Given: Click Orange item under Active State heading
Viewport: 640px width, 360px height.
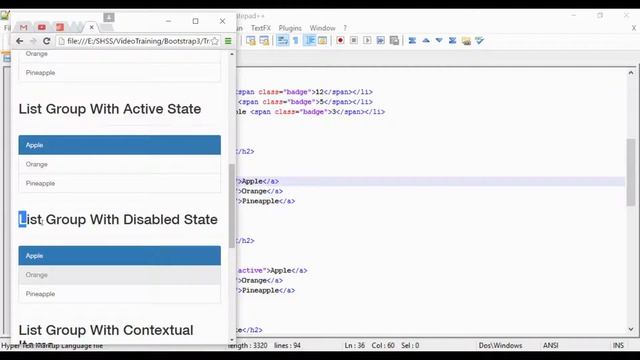Looking at the screenshot, I should [120, 164].
